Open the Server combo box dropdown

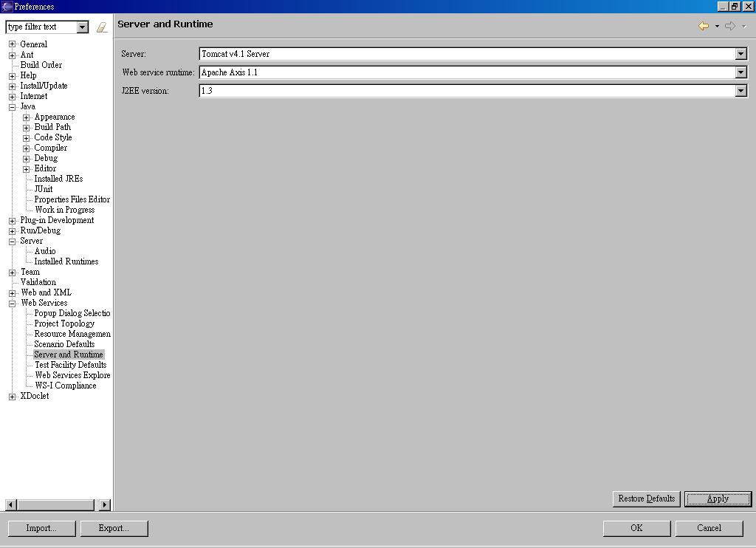click(x=741, y=54)
